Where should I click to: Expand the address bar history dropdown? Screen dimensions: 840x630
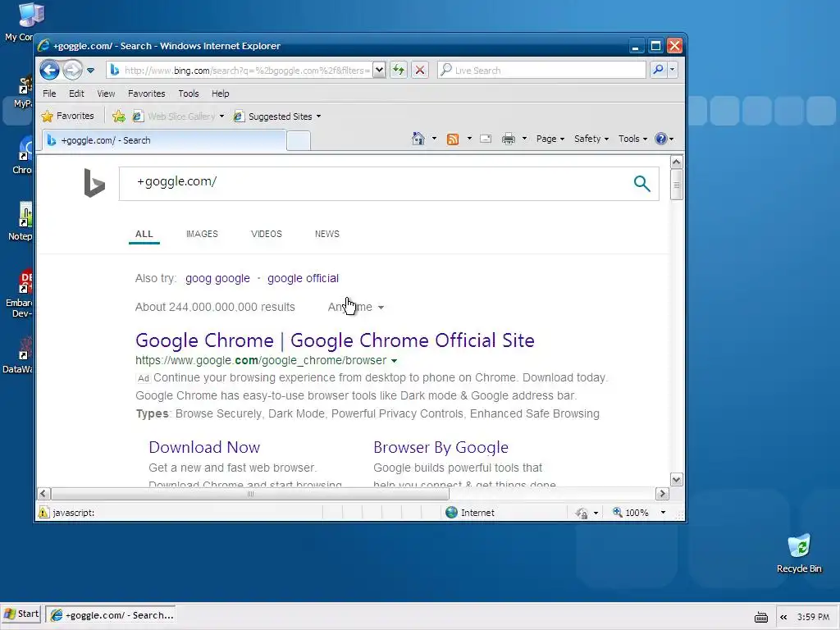coord(379,71)
